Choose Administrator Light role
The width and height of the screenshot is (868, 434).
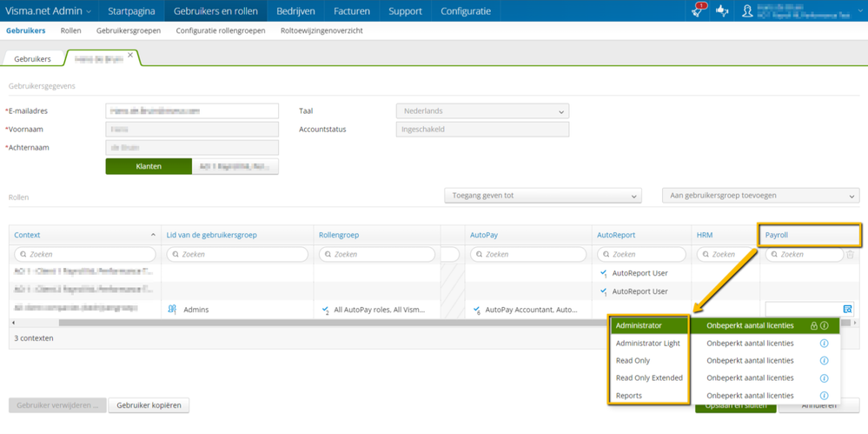pyautogui.click(x=650, y=343)
